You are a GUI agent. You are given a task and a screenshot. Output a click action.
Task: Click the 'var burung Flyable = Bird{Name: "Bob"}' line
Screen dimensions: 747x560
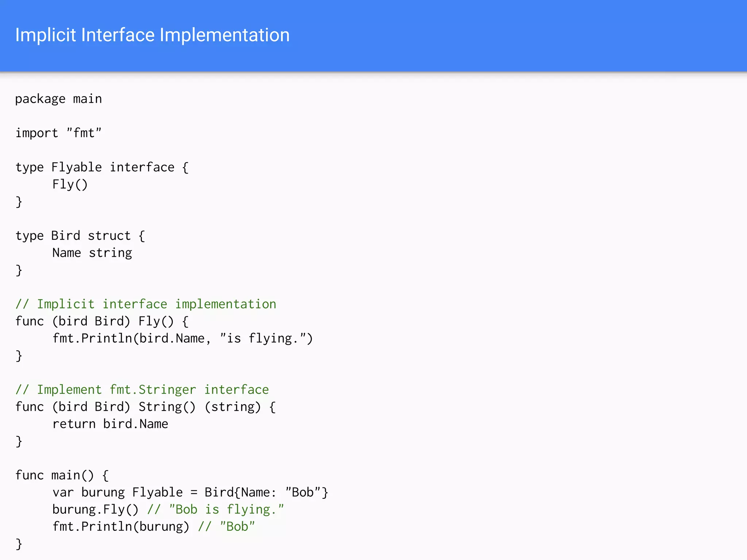[x=190, y=493]
